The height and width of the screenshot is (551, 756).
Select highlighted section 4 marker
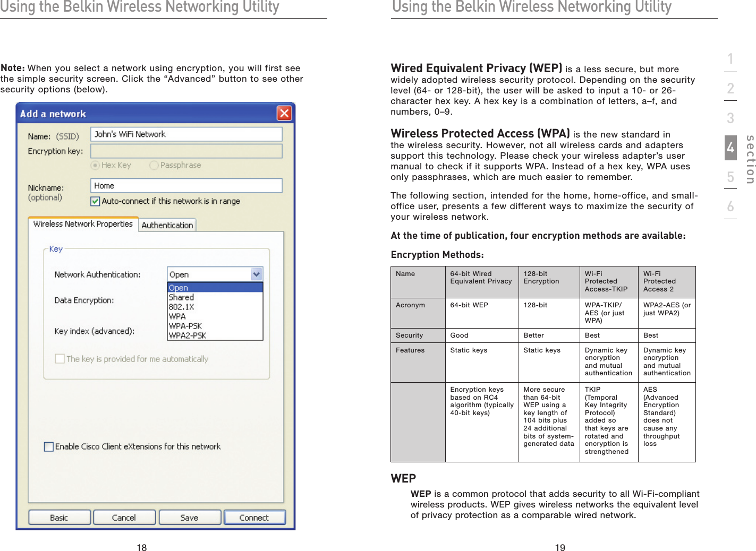tap(730, 148)
